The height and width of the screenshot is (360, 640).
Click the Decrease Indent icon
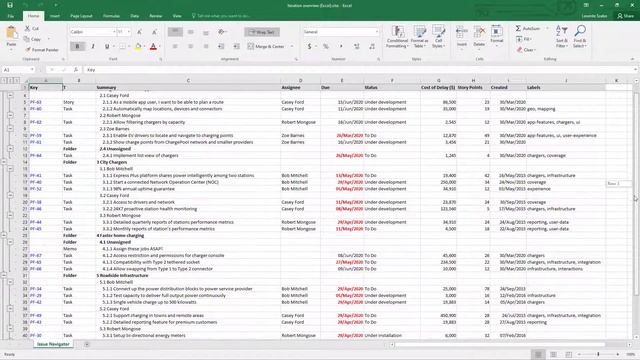tap(221, 47)
